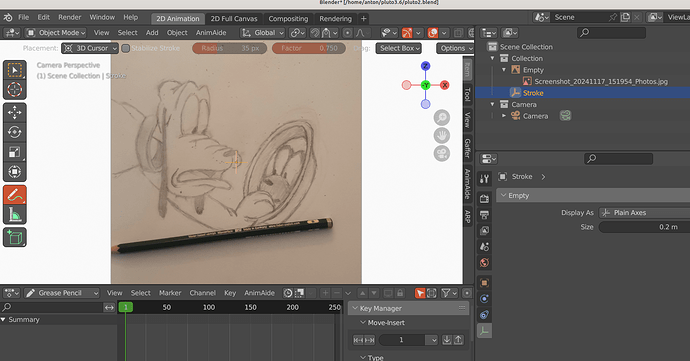Toggle show overlays button in header
The image size is (690, 361).
tap(433, 33)
